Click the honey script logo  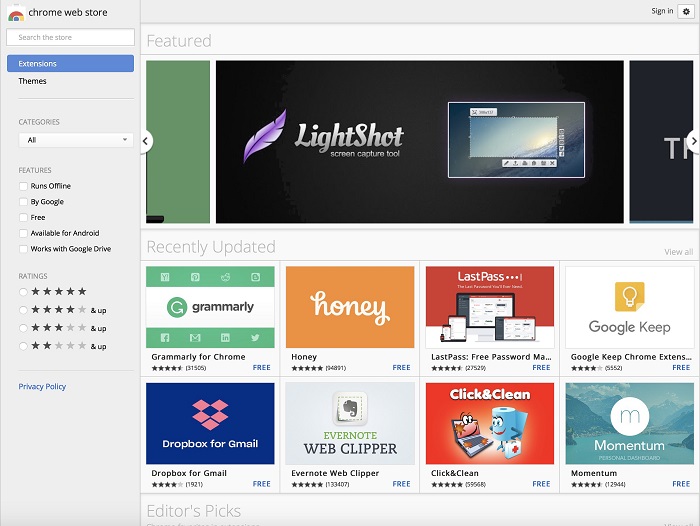pos(350,307)
